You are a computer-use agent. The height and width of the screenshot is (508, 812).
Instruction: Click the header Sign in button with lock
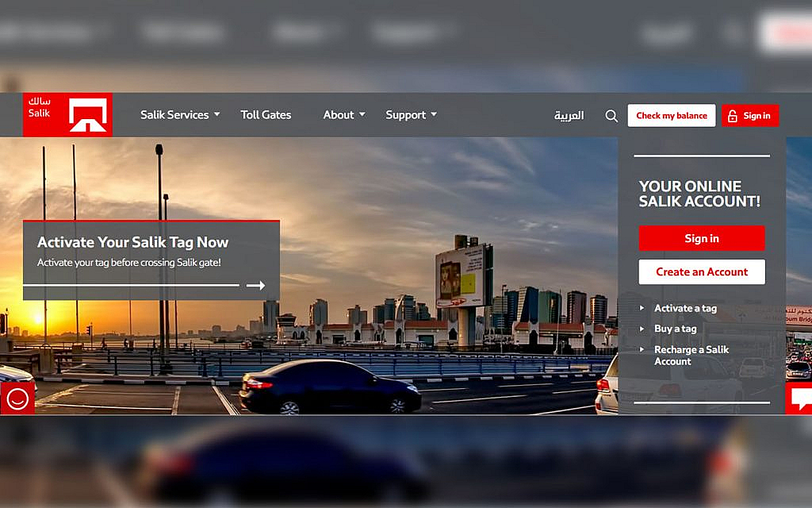pyautogui.click(x=749, y=116)
